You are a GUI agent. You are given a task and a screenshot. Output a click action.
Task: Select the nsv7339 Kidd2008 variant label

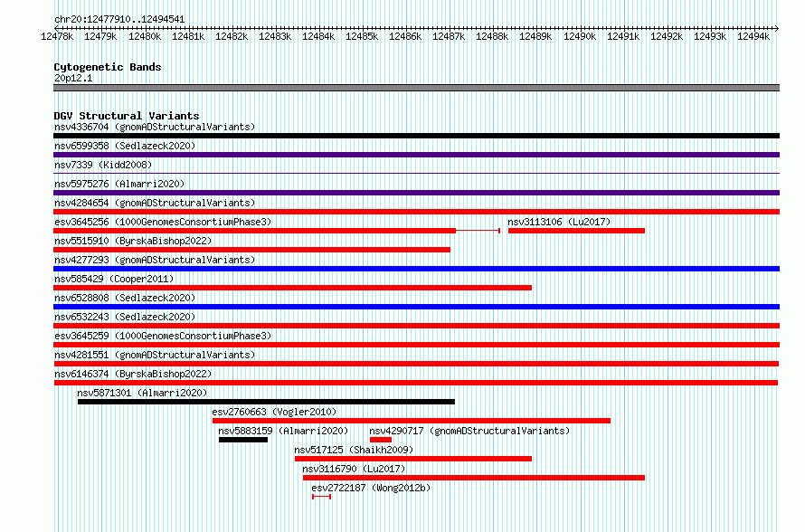coord(103,165)
